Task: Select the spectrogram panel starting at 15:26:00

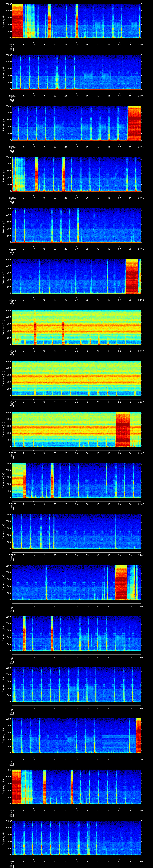Action: point(76,225)
